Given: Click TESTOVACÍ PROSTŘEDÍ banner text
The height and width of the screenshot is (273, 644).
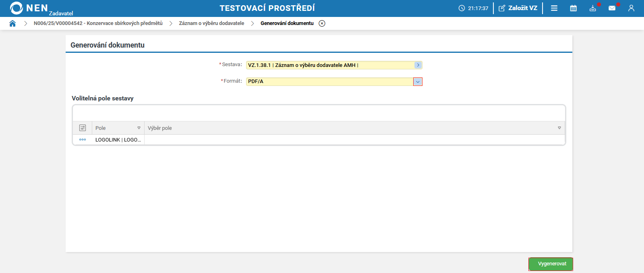Looking at the screenshot, I should 267,8.
